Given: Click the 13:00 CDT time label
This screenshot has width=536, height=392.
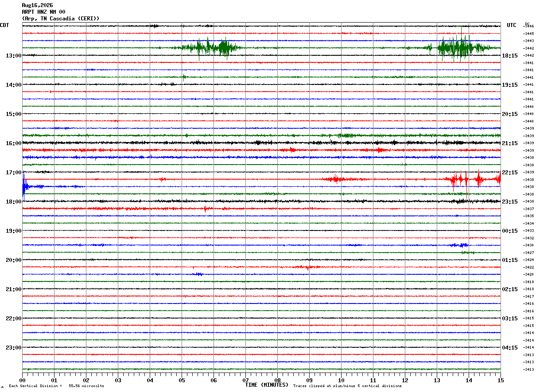Looking at the screenshot, I should pyautogui.click(x=13, y=56).
